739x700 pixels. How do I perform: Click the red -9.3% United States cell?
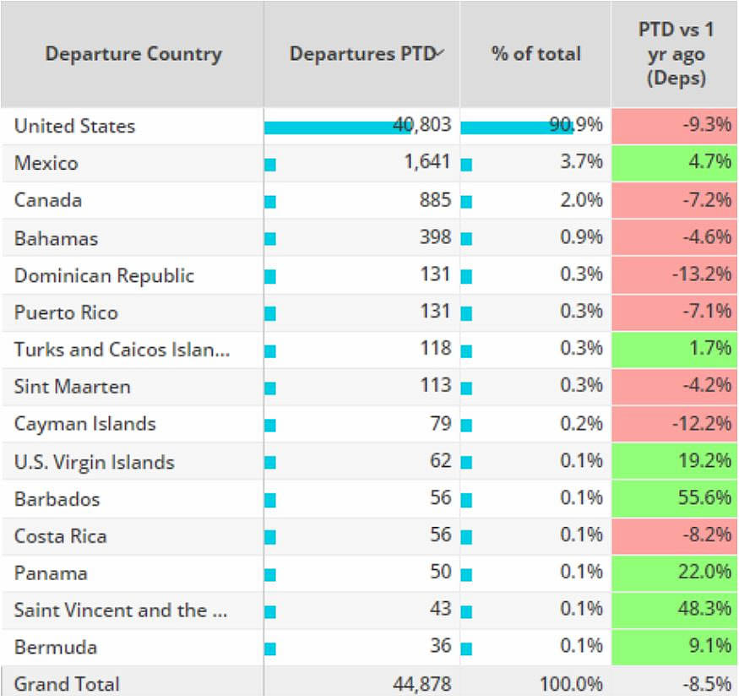pyautogui.click(x=674, y=127)
